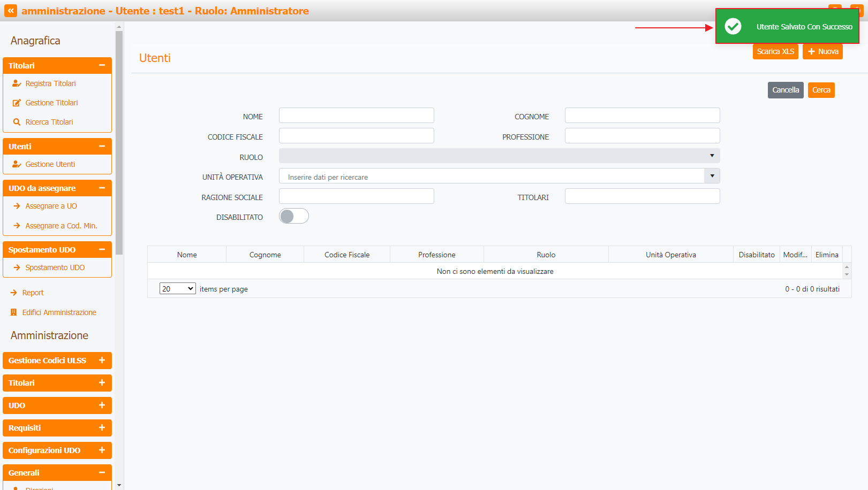Screen dimensions: 868x490
Task: Open the items per page selector
Action: [177, 289]
